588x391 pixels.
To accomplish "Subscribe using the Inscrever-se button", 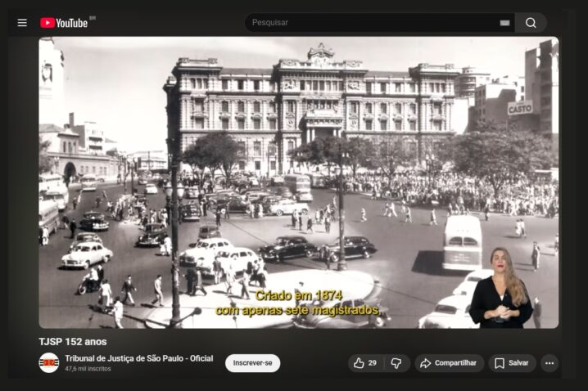I will [252, 363].
